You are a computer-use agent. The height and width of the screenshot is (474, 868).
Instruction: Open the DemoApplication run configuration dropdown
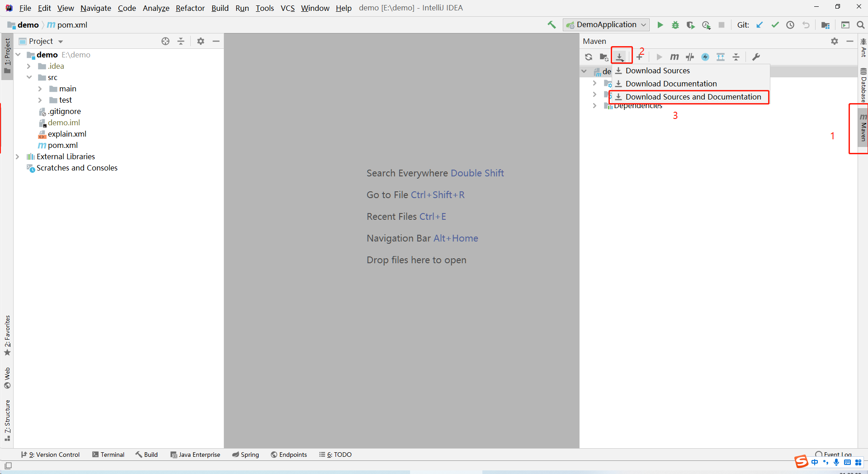(x=606, y=25)
